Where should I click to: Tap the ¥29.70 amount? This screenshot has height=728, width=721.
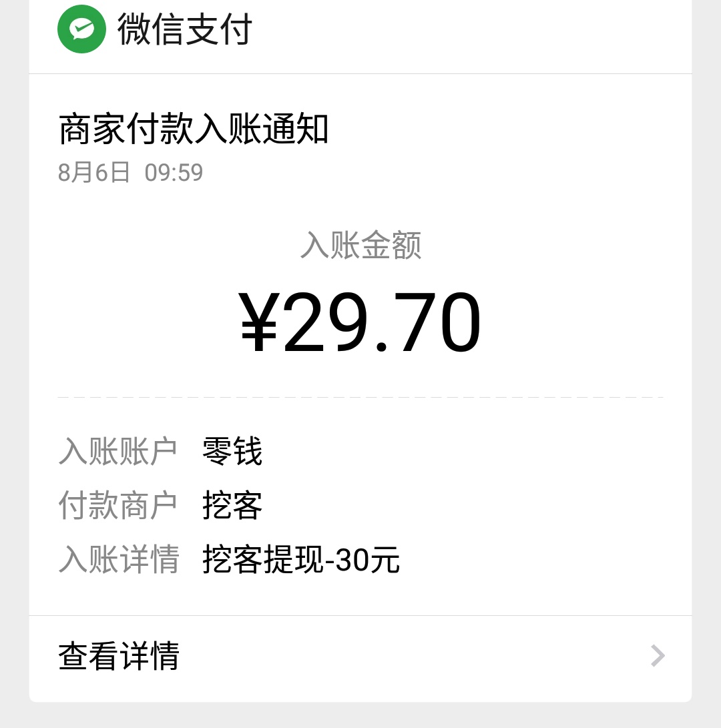point(360,321)
